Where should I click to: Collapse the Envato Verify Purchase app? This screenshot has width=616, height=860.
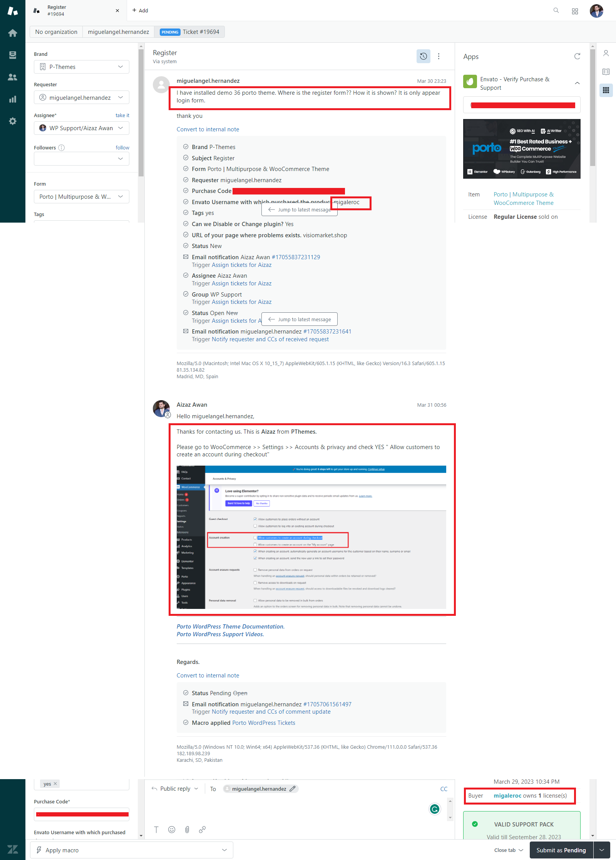coord(577,83)
